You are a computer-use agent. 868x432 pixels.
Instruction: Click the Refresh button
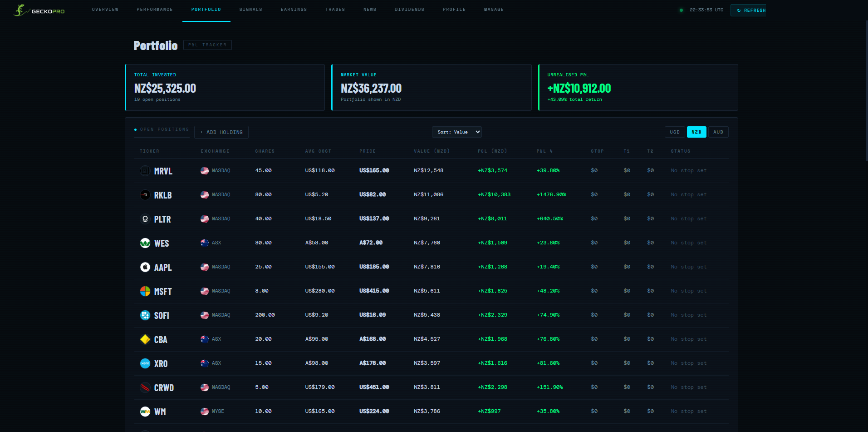coord(748,10)
